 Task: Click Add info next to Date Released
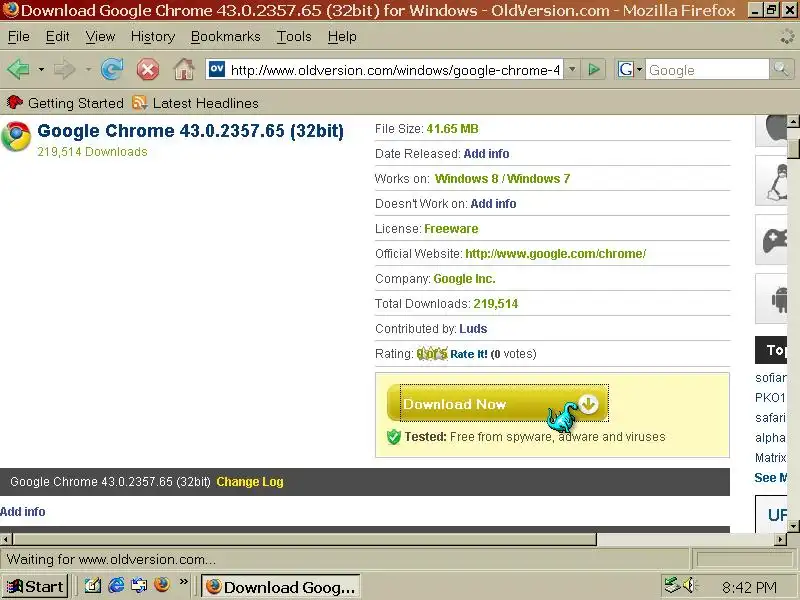pyautogui.click(x=486, y=154)
